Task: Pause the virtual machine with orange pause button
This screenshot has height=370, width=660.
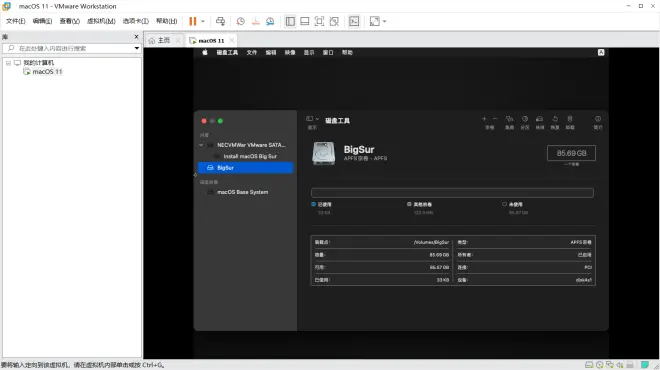Action: point(193,21)
